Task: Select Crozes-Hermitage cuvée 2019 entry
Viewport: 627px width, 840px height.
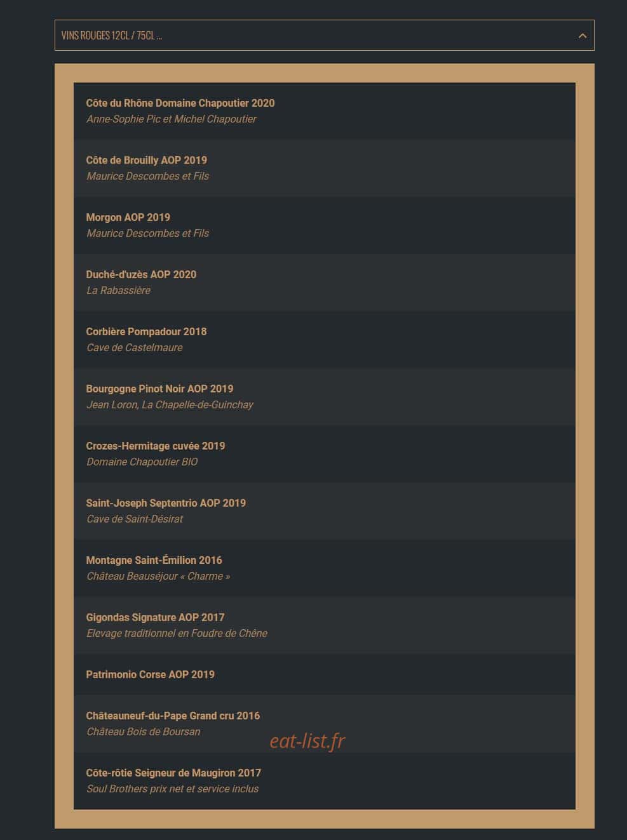Action: pyautogui.click(x=324, y=454)
